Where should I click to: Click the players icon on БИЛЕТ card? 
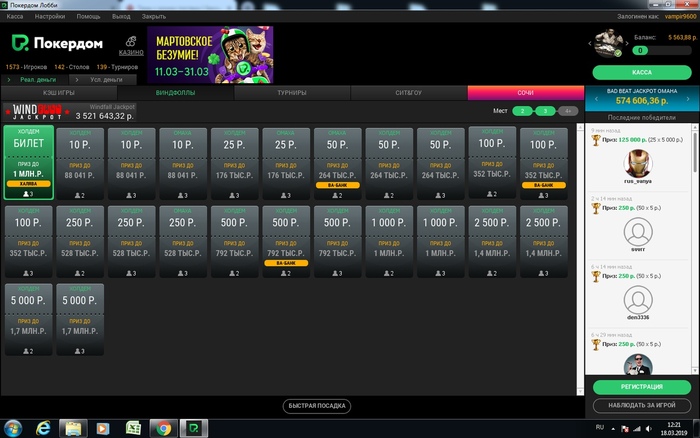coord(26,194)
